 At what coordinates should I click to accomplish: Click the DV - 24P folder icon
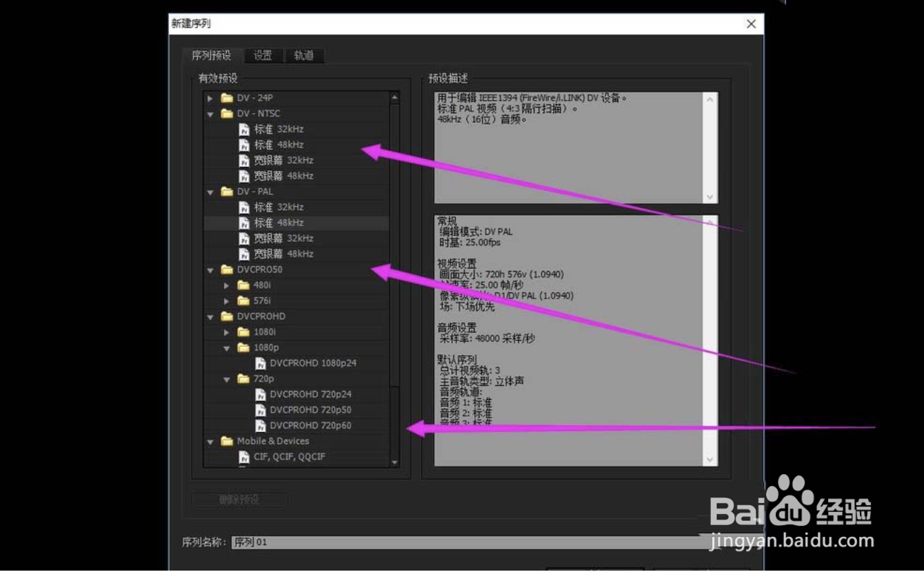[x=227, y=98]
